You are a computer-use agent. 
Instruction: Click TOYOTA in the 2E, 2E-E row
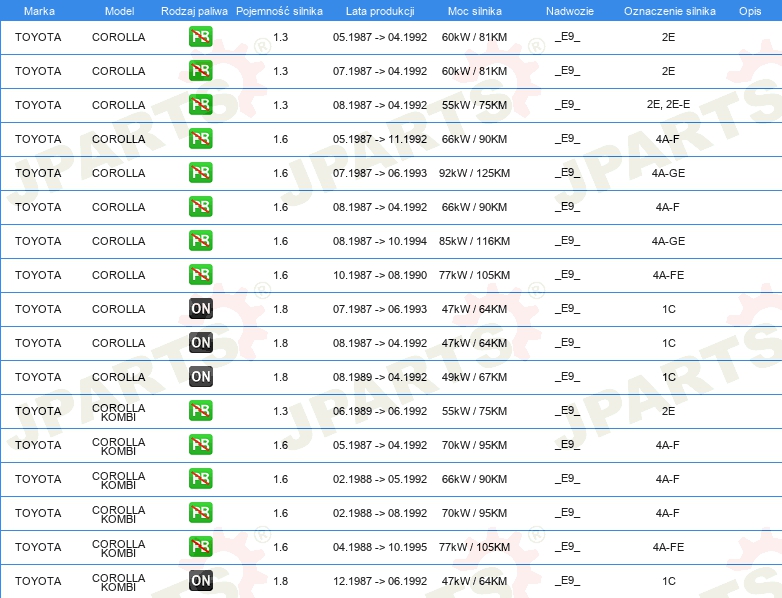[38, 105]
